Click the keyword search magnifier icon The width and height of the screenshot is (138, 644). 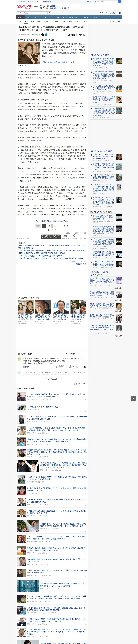point(49,13)
